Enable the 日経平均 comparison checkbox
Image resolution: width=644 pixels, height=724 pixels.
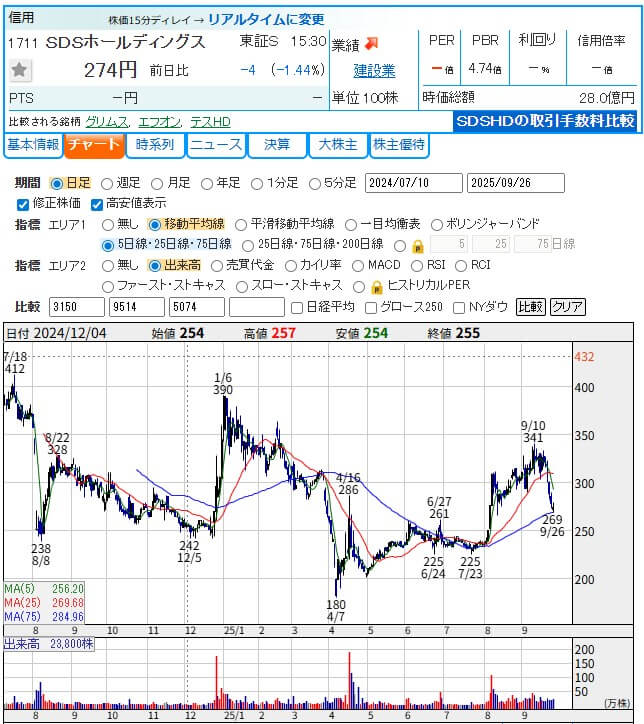click(296, 307)
